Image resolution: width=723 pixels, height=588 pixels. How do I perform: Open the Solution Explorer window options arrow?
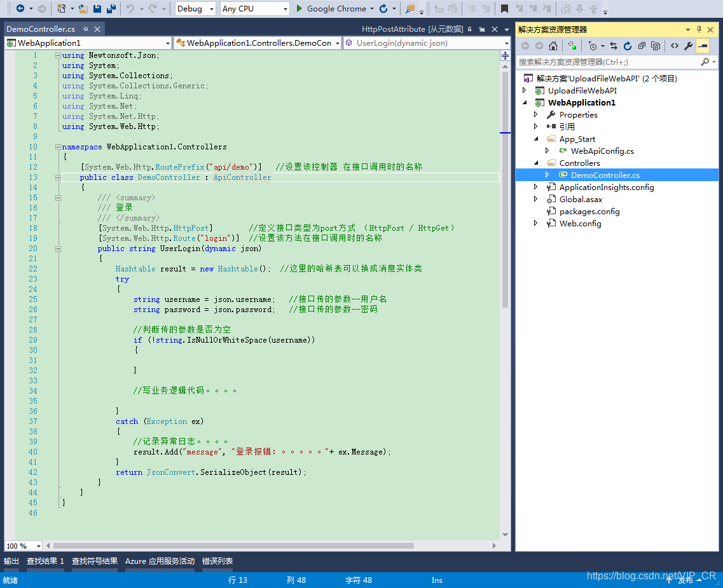687,29
